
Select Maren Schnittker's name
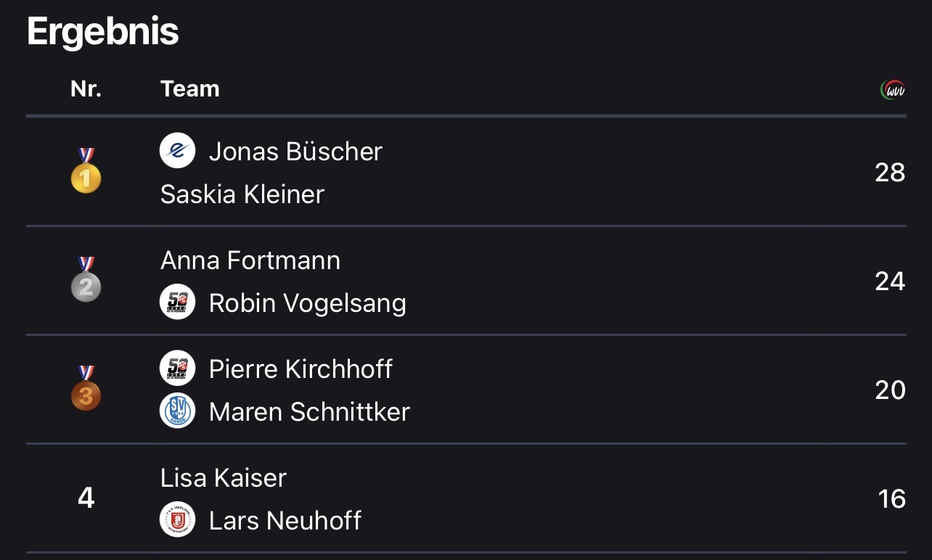309,412
